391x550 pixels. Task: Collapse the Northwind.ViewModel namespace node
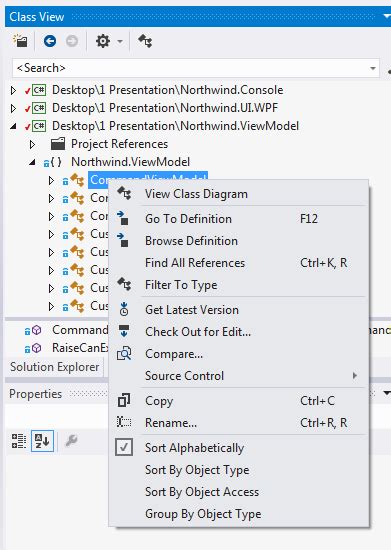(x=33, y=162)
